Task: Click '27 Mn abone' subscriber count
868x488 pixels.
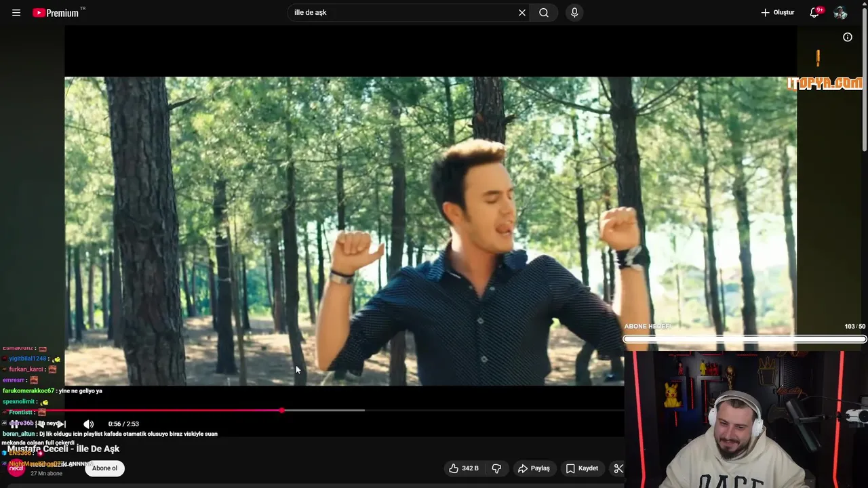Action: 46,474
